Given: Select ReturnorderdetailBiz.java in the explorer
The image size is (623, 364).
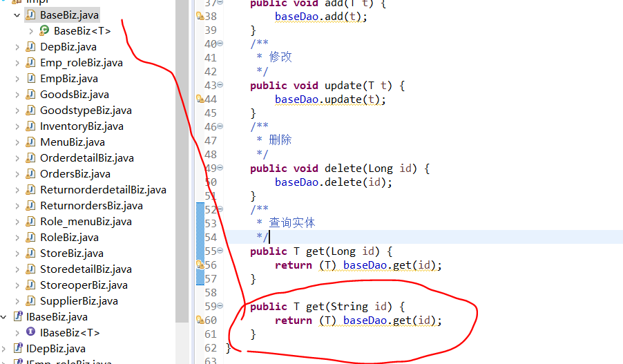Looking at the screenshot, I should (104, 190).
